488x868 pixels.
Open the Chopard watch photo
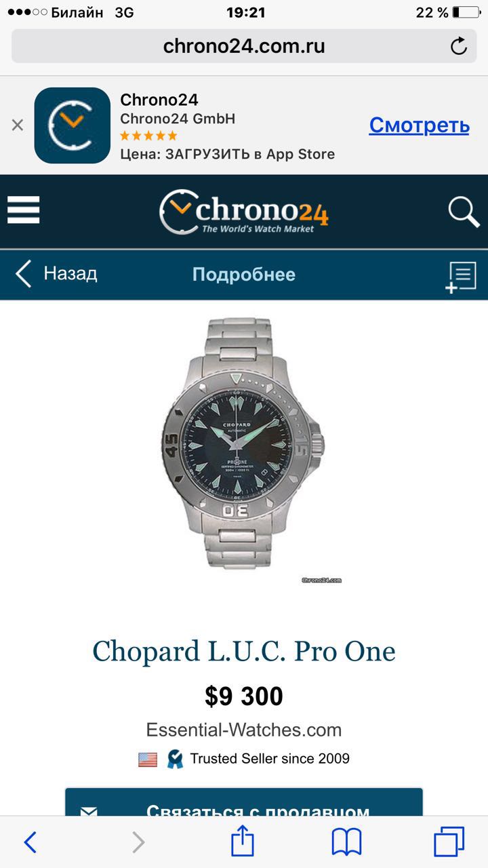244,445
